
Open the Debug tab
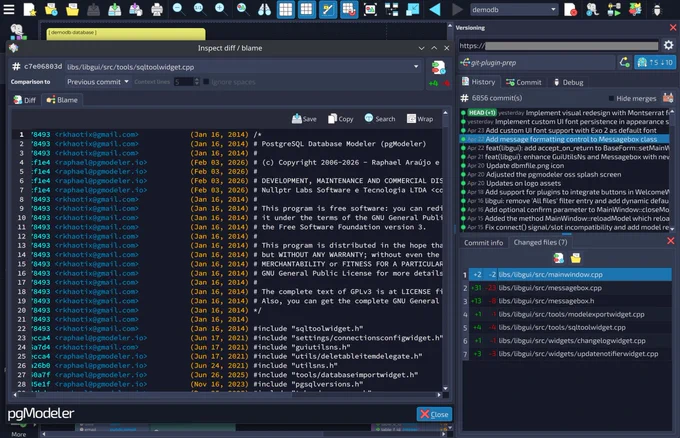[569, 82]
